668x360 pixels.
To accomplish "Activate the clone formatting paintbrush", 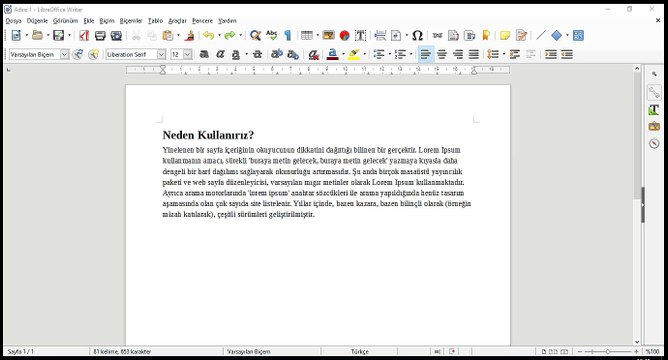I will [x=190, y=35].
